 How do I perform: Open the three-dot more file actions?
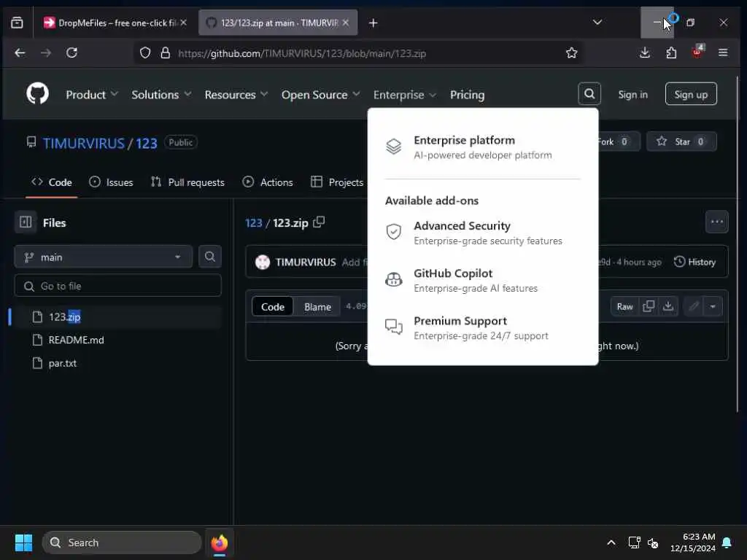click(x=716, y=222)
